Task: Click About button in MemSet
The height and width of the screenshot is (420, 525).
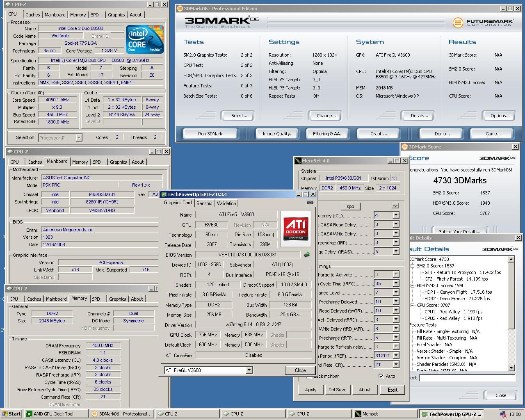Action: tap(365, 390)
